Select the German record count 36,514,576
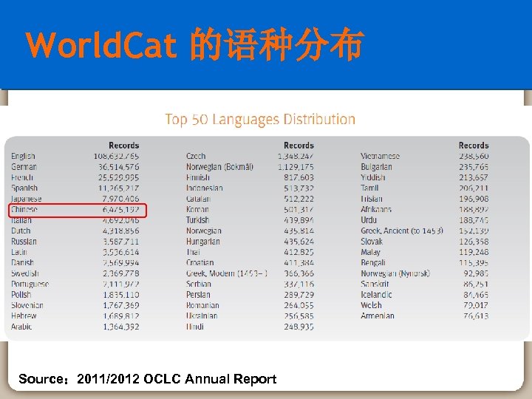 tap(119, 167)
